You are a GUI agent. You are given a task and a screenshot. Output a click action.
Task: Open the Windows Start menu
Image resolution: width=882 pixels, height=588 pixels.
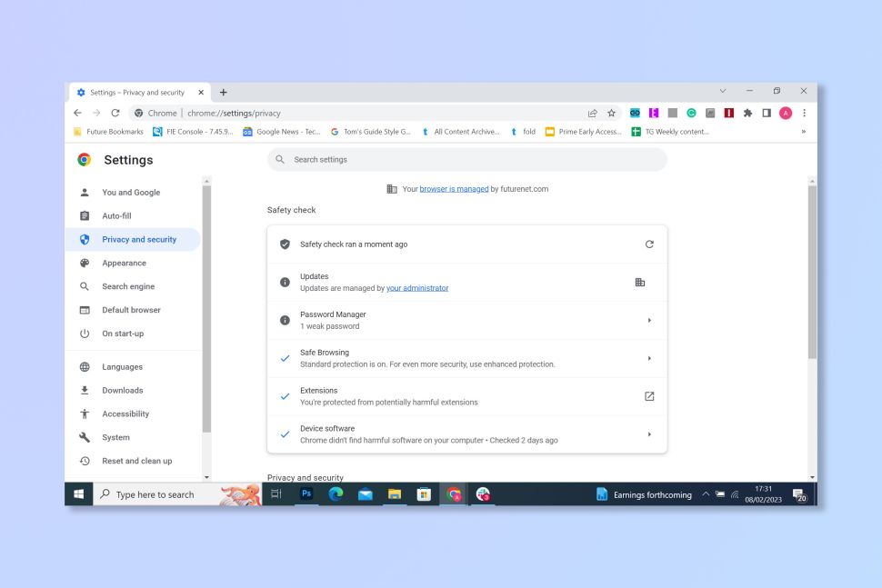(79, 494)
